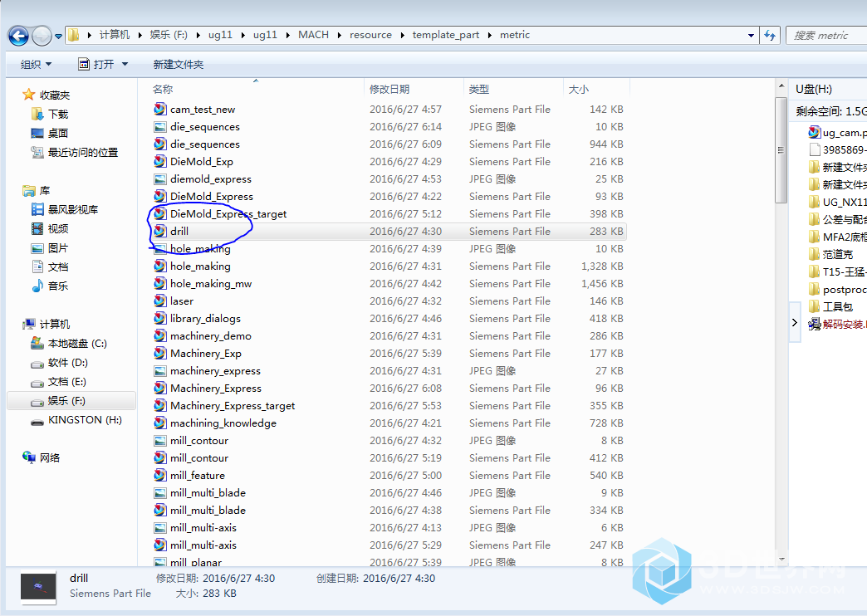Select the KINGSTON (H:) drive icon
Image resolution: width=867 pixels, height=616 pixels.
(x=37, y=420)
